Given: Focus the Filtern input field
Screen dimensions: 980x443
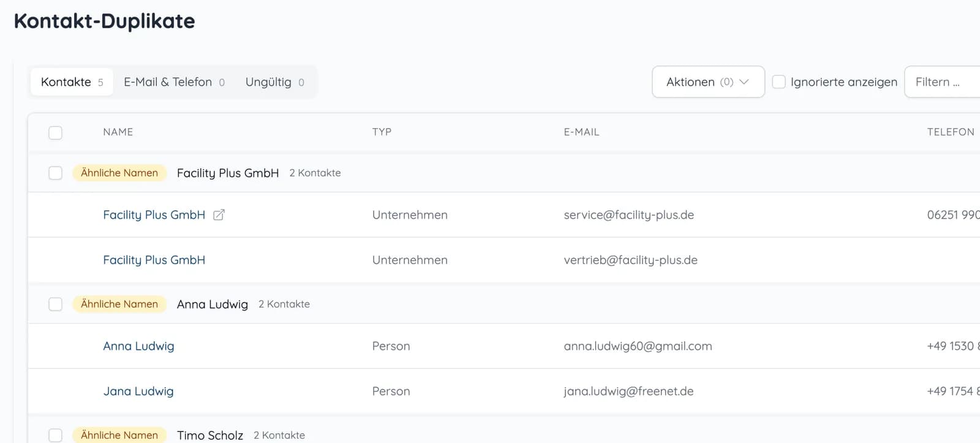Looking at the screenshot, I should click(x=942, y=82).
